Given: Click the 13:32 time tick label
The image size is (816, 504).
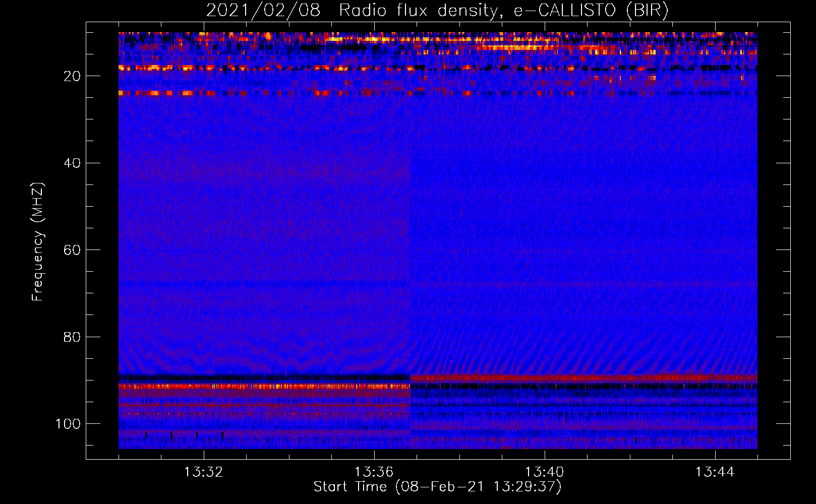Looking at the screenshot, I should pyautogui.click(x=204, y=472).
